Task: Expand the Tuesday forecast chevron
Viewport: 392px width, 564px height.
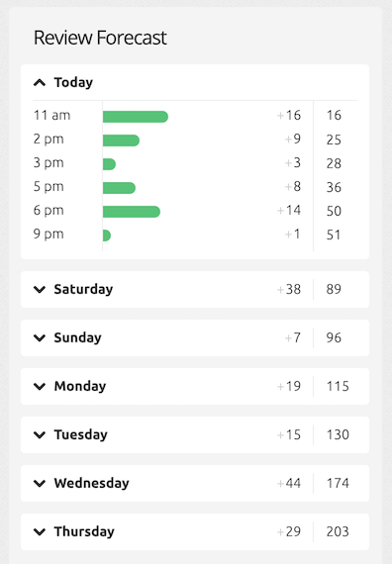Action: coord(40,434)
